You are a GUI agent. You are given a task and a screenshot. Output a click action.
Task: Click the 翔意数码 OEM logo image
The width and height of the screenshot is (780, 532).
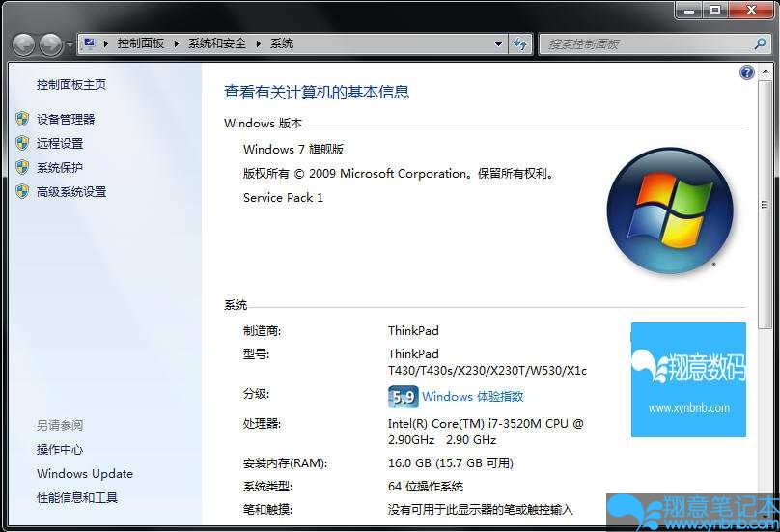[688, 379]
